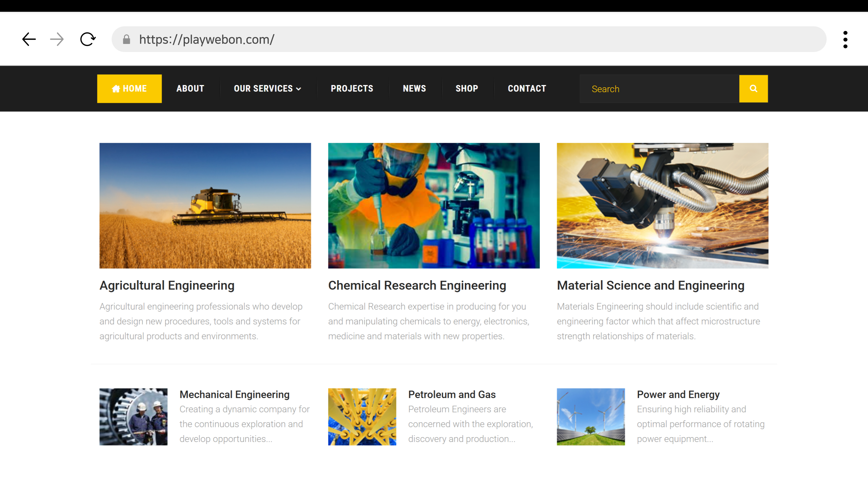
Task: Go to the Home menu item
Action: pos(129,88)
